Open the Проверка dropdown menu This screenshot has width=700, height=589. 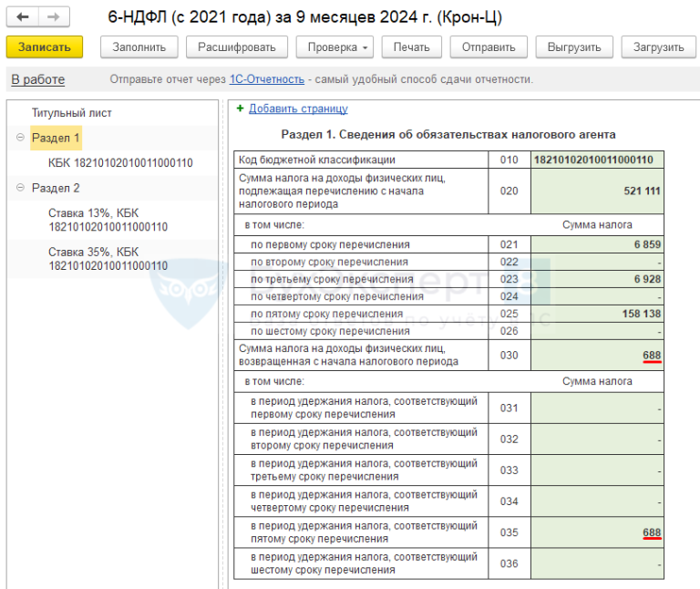coord(335,47)
